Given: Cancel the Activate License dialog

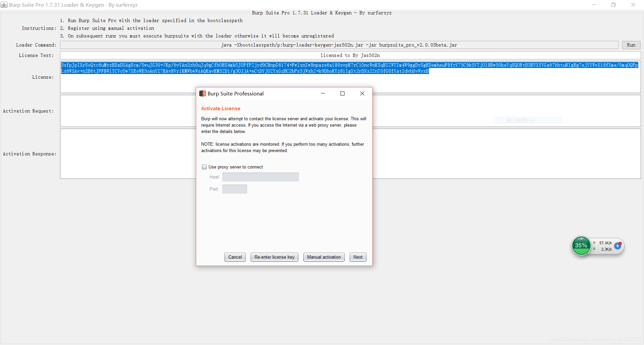Looking at the screenshot, I should pos(235,257).
